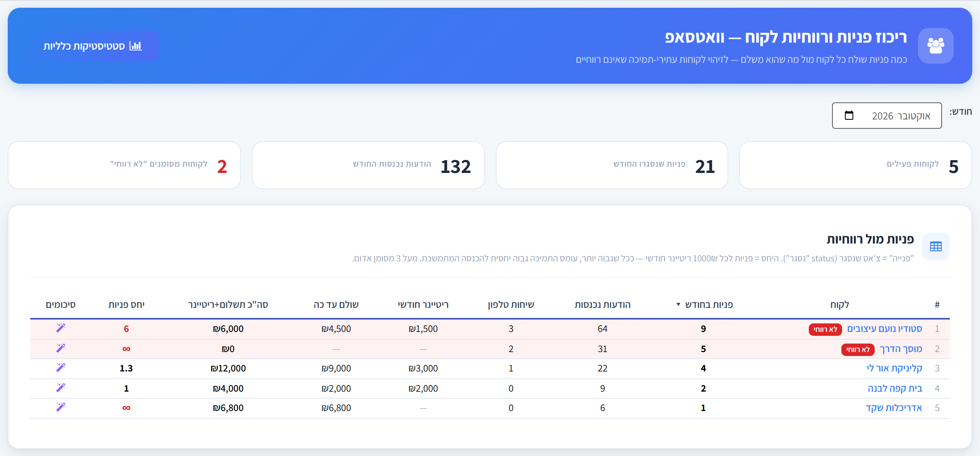Viewport: 980px width, 456px height.
Task: Click the לא רווחי badge on מוסך הדרך row
Action: pyautogui.click(x=858, y=349)
